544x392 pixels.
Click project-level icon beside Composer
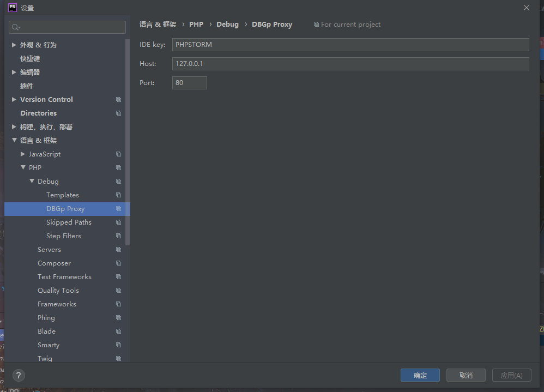(x=118, y=263)
